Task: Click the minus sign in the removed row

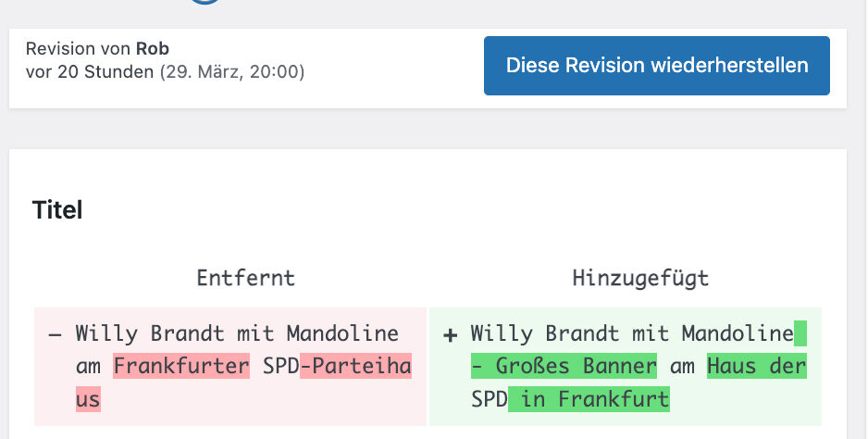Action: (x=56, y=334)
